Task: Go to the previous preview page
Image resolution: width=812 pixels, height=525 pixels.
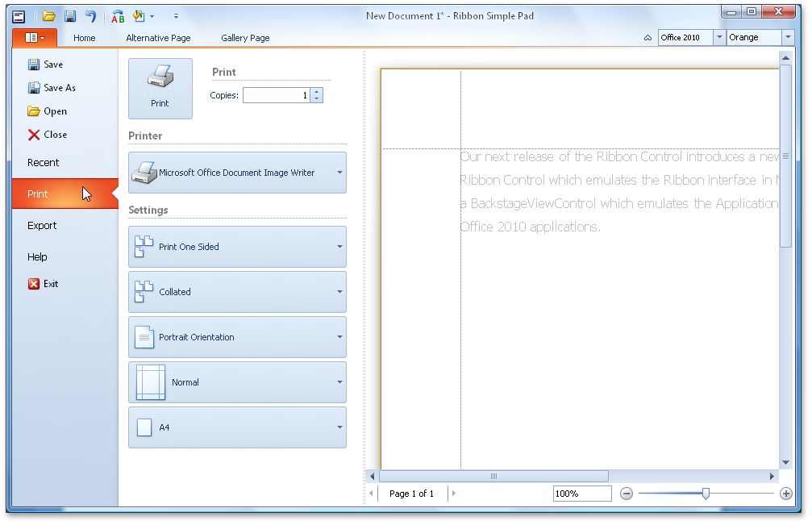Action: [371, 494]
